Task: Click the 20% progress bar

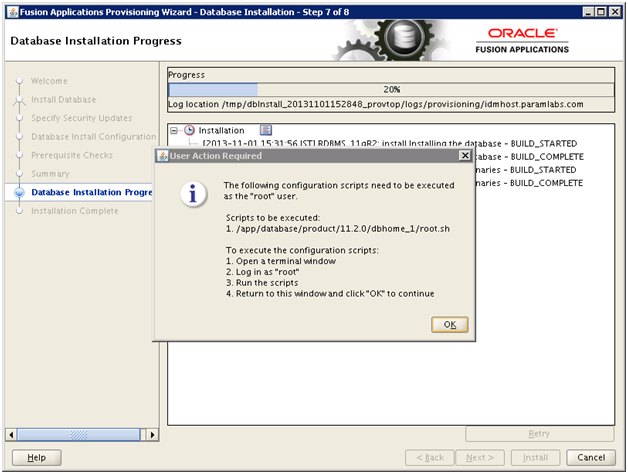Action: pyautogui.click(x=391, y=89)
